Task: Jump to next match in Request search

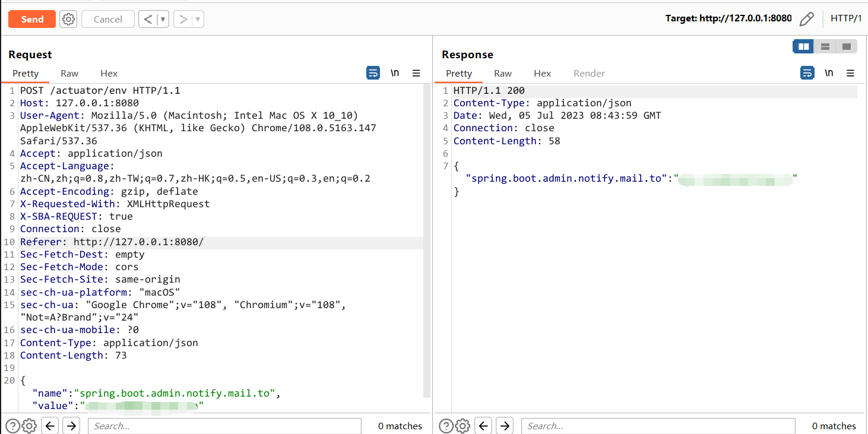Action: pos(71,426)
